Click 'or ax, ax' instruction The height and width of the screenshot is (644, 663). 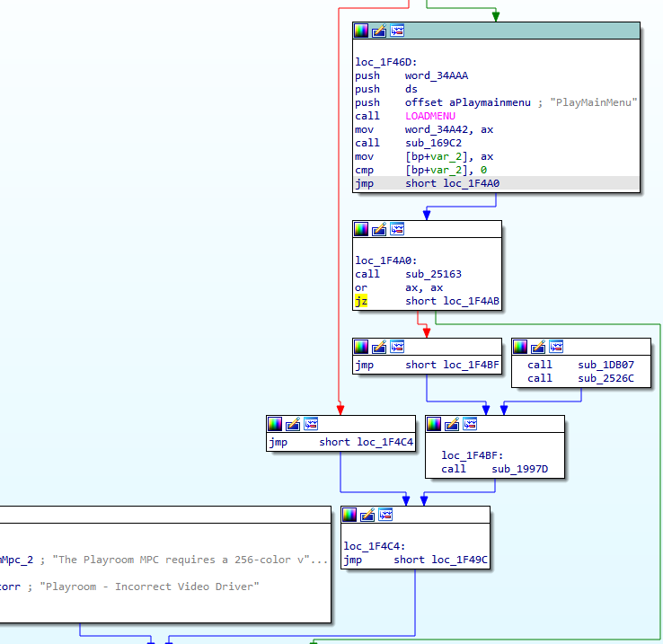pyautogui.click(x=399, y=287)
